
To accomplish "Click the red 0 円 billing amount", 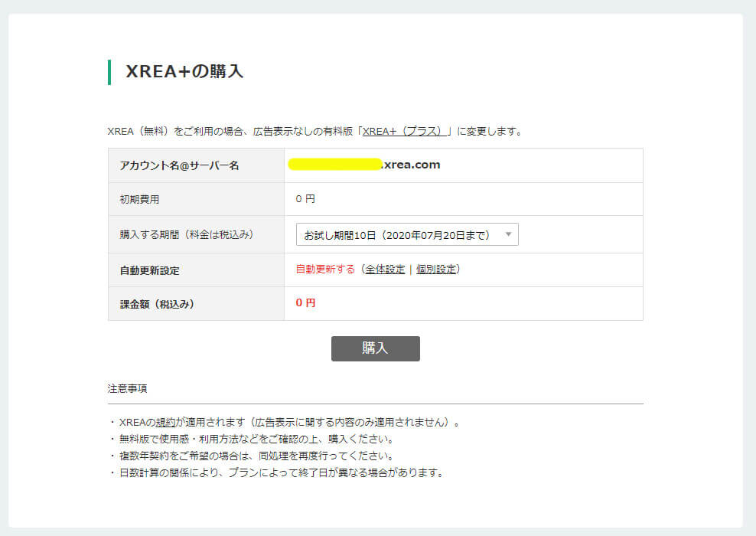I will [305, 303].
